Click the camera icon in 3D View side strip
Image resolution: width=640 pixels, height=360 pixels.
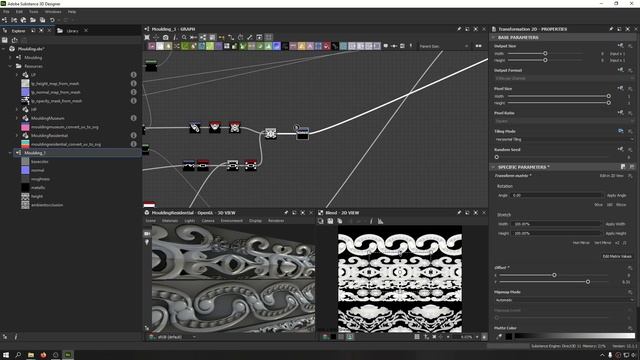[x=147, y=233]
